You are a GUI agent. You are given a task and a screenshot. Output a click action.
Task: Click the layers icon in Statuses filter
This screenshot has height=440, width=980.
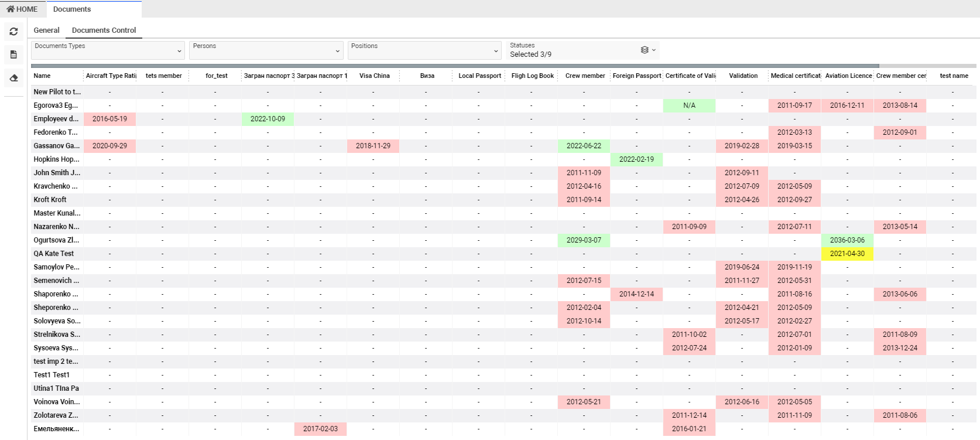tap(645, 50)
